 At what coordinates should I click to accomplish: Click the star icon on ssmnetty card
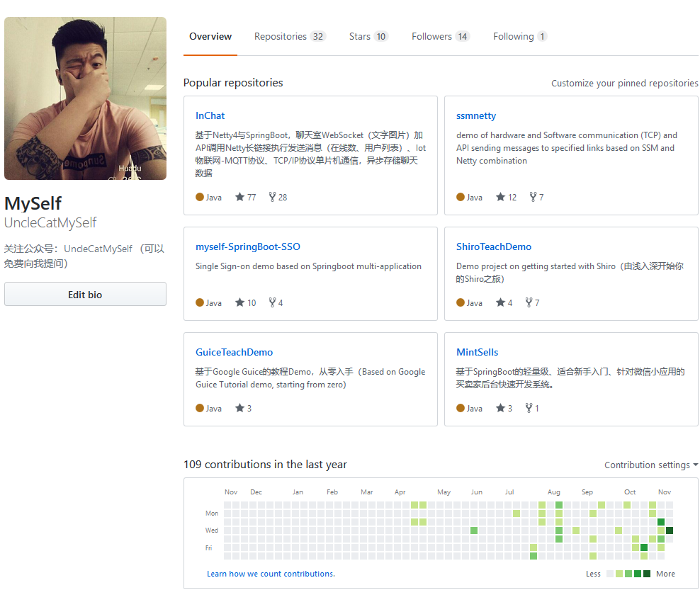pos(500,197)
